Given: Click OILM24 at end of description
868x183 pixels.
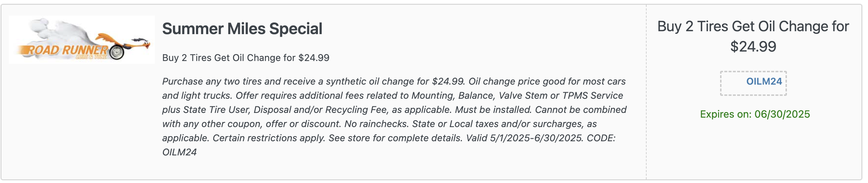Looking at the screenshot, I should click(x=180, y=152).
